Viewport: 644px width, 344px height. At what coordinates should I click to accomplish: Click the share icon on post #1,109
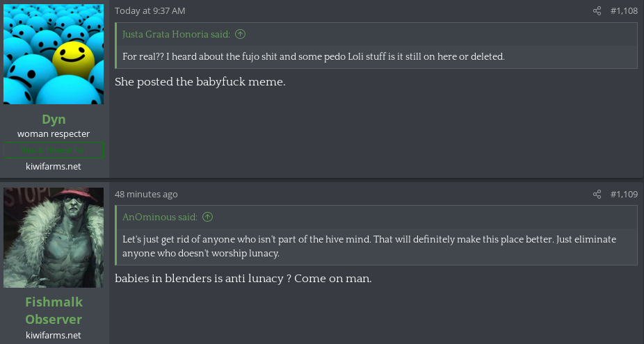point(597,194)
